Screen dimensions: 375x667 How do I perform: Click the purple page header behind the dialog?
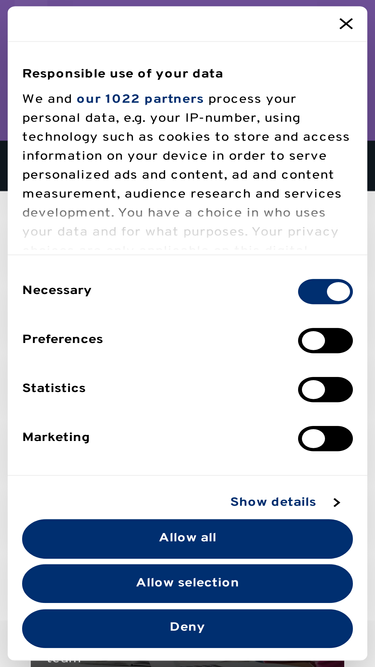[188, 3]
